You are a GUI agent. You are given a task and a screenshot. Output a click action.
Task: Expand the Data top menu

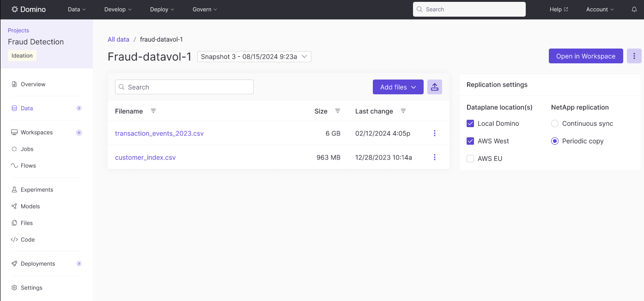coord(77,9)
